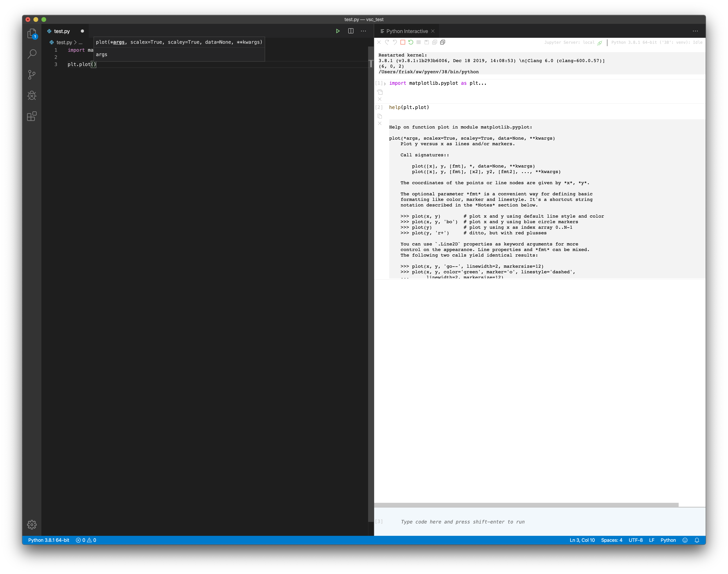Screen dimensions: 728x574
Task: Split the editor to the right
Action: click(x=351, y=31)
